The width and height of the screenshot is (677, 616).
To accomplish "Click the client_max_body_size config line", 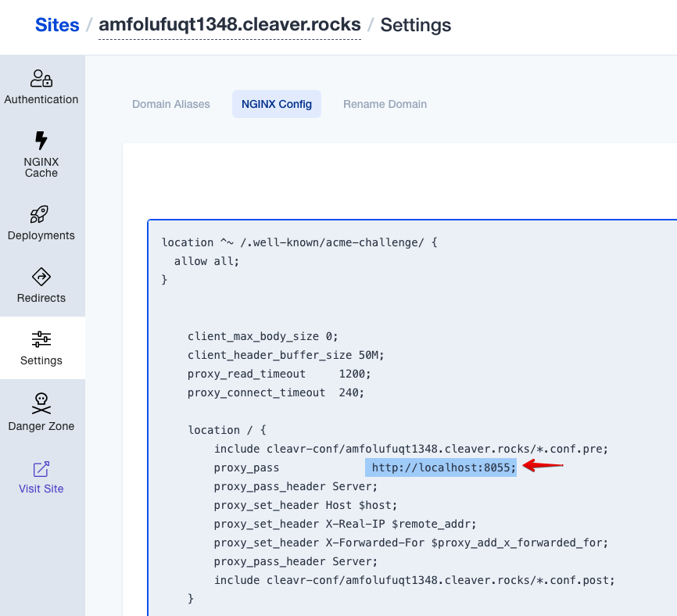I will (x=262, y=336).
